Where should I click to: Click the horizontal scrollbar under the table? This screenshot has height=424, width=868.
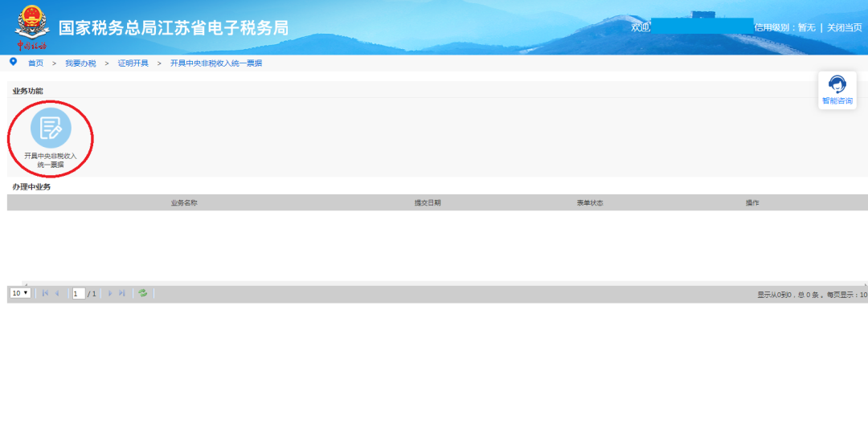point(444,283)
